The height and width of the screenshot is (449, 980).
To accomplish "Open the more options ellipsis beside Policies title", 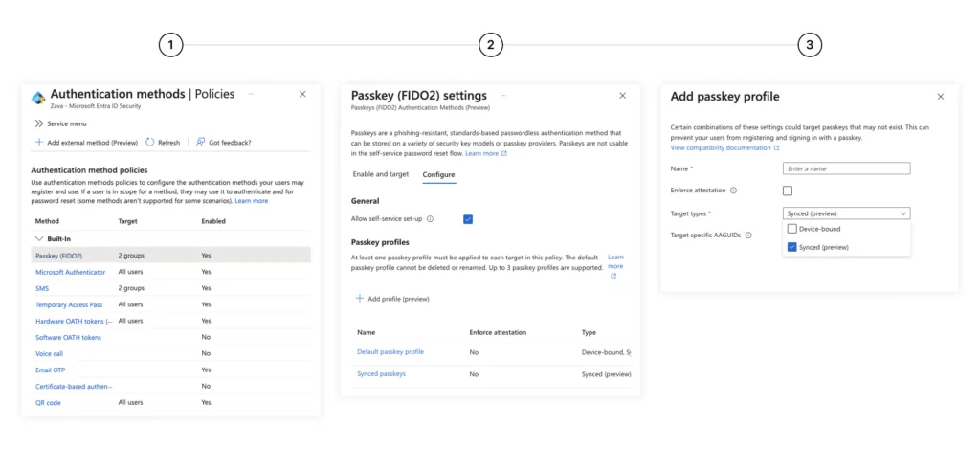I will tap(252, 94).
